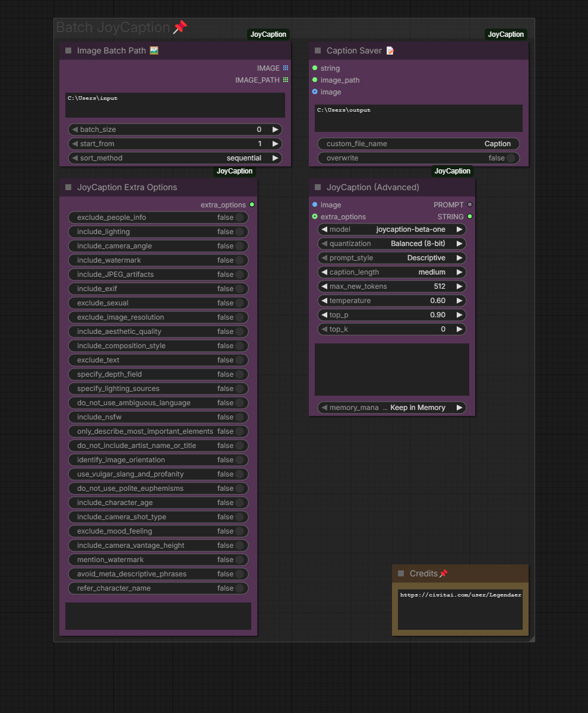Image resolution: width=588 pixels, height=713 pixels.
Task: Click the extra_options output port
Action: (x=252, y=205)
